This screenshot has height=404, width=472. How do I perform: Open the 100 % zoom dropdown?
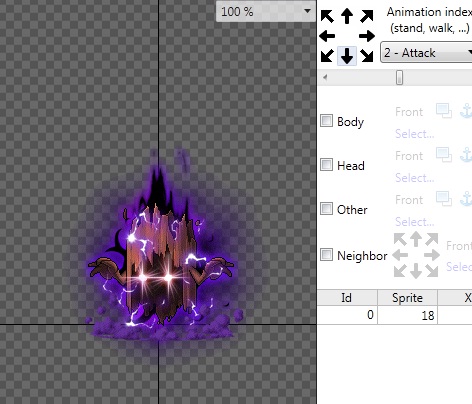click(266, 12)
